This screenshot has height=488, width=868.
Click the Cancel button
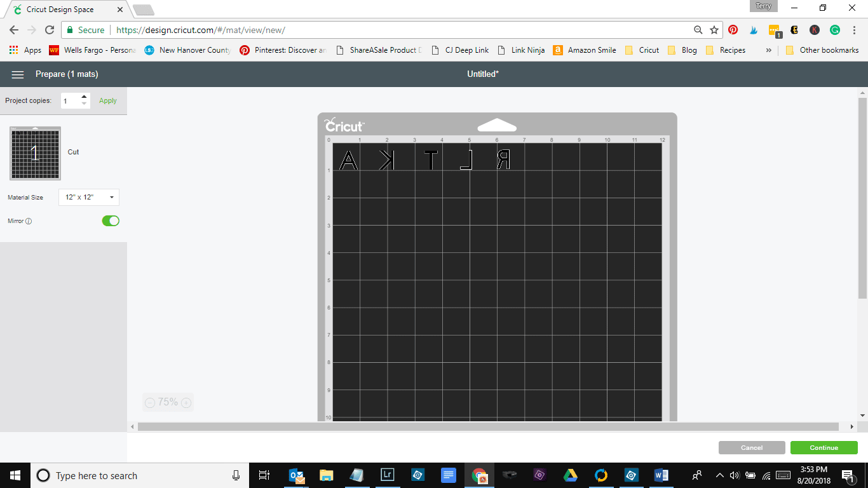click(752, 448)
